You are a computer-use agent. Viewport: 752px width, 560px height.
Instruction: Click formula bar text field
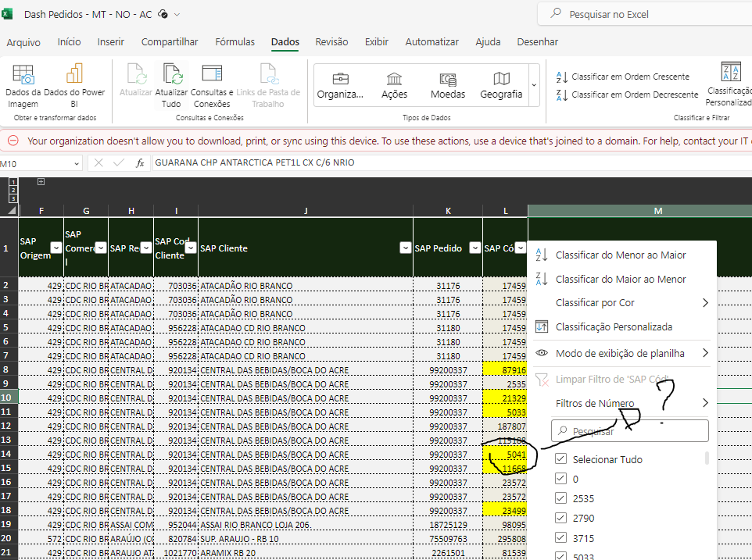[452, 163]
